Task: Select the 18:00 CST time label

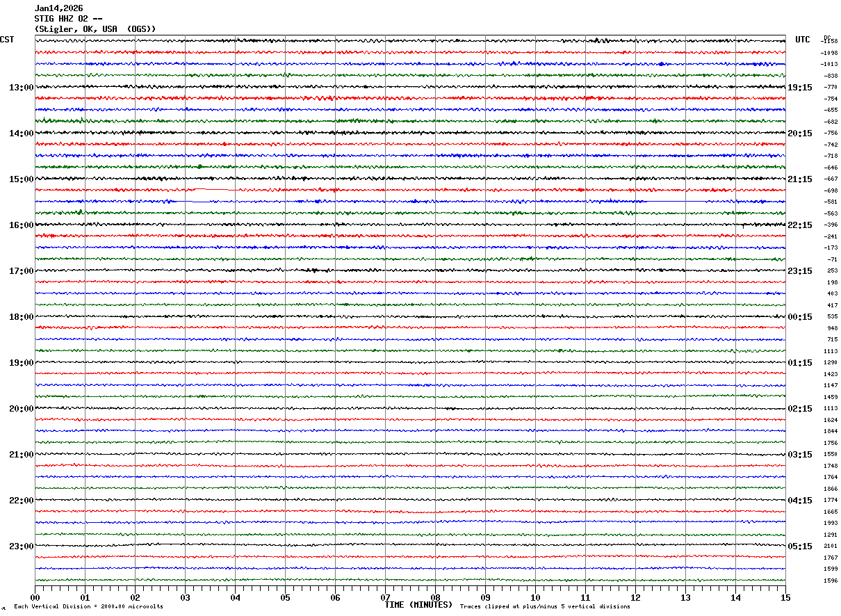Action: pyautogui.click(x=21, y=317)
